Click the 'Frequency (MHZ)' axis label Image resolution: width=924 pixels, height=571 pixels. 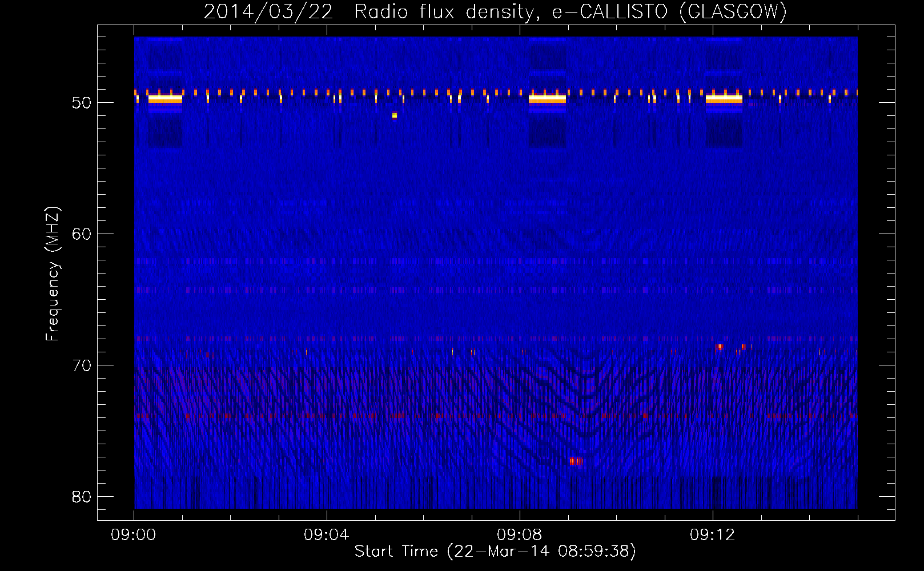(52, 274)
